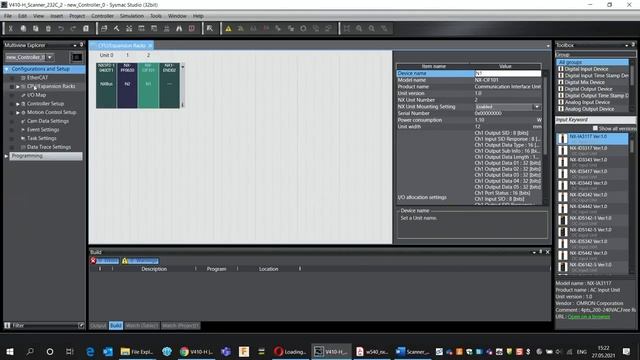Image resolution: width=640 pixels, height=360 pixels.
Task: Select All groups in Toolbox
Action: coord(592,62)
